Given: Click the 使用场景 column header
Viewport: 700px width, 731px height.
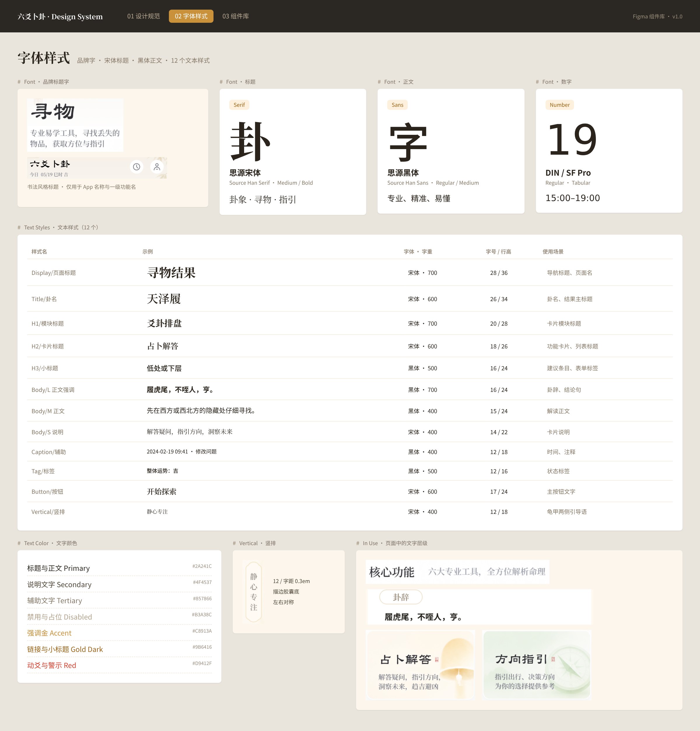Looking at the screenshot, I should click(553, 252).
